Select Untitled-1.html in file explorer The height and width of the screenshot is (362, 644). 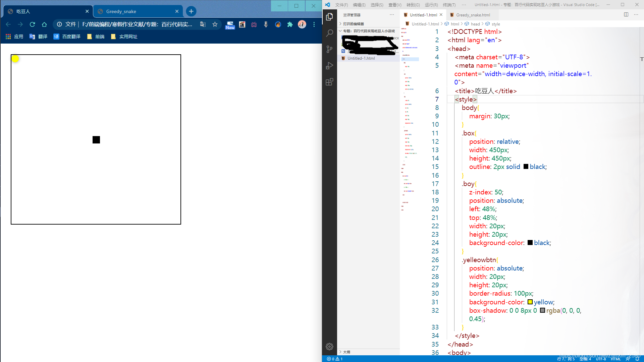pos(361,58)
